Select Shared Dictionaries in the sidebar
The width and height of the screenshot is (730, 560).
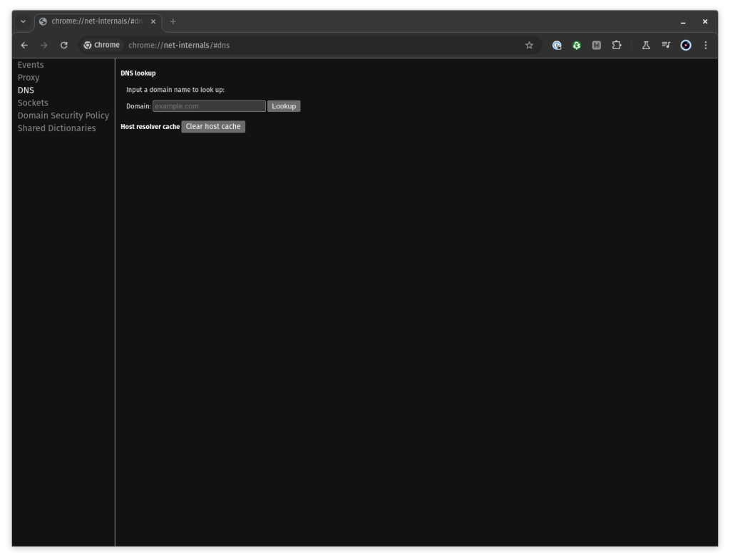click(56, 128)
